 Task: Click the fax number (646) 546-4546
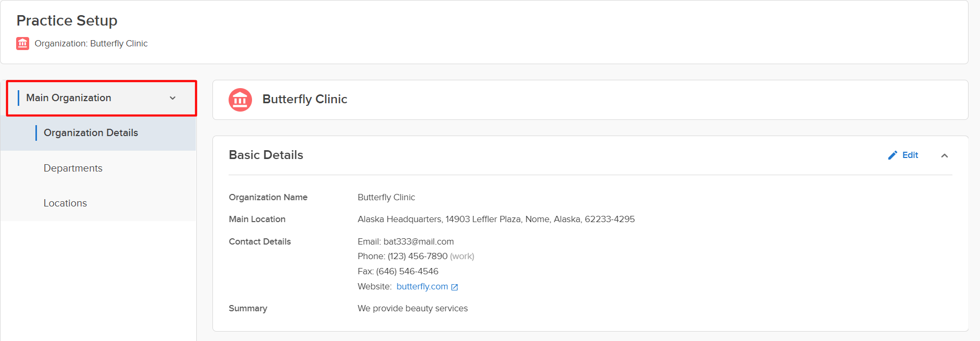(x=407, y=272)
